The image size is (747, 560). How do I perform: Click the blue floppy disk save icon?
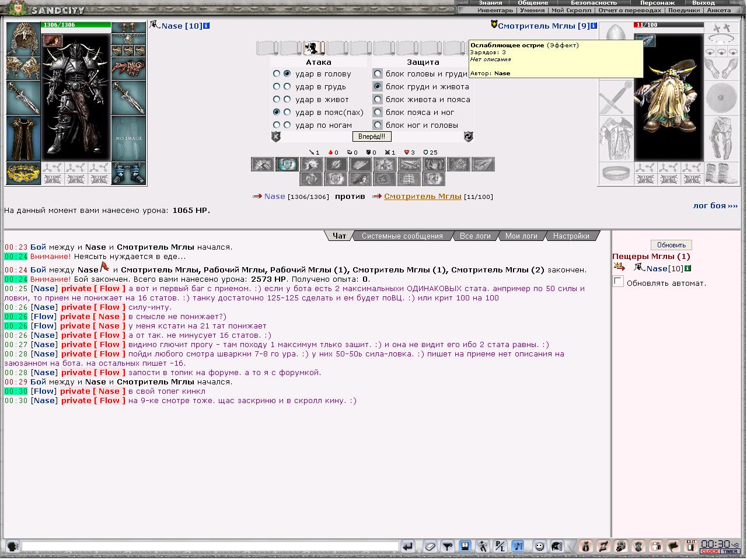point(465,547)
